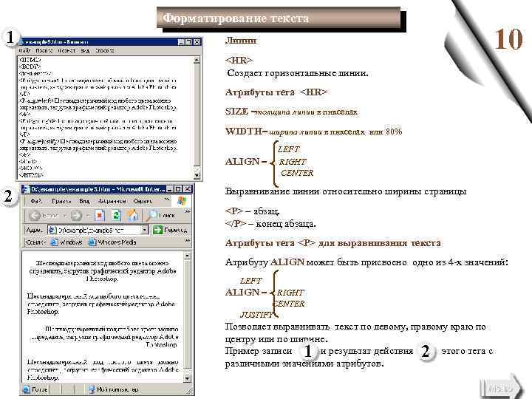Click inside the browser address field
The height and width of the screenshot is (399, 532).
coord(98,230)
